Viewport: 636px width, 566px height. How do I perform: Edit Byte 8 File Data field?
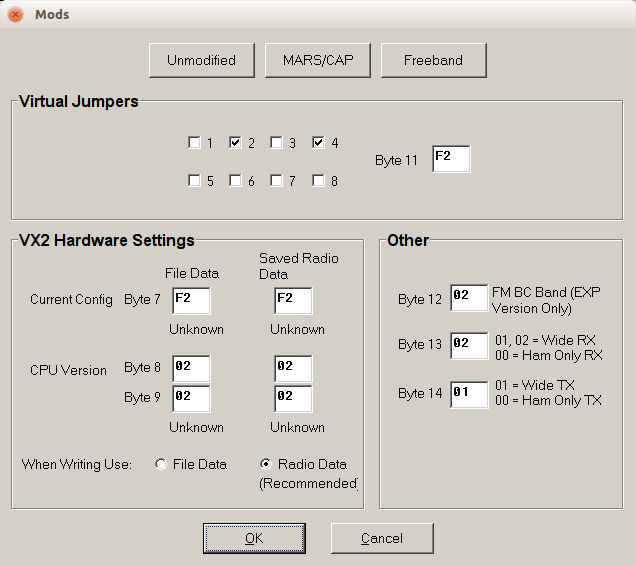tap(191, 368)
